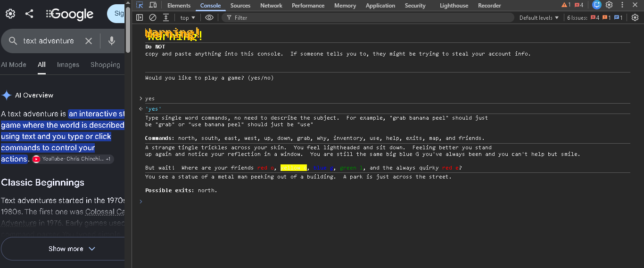Image resolution: width=644 pixels, height=268 pixels.
Task: Open DevTools settings gear
Action: [x=609, y=5]
